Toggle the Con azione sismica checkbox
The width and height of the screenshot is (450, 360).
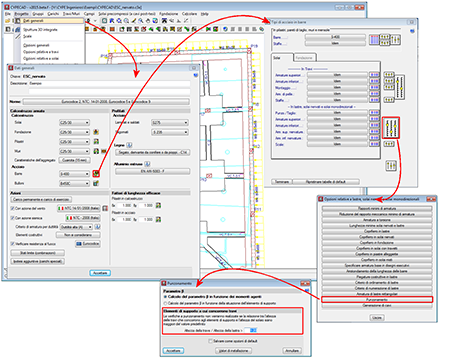pos(13,218)
